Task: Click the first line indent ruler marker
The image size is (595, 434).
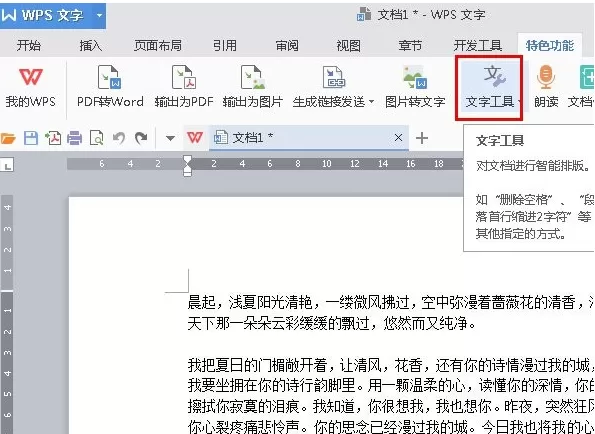Action: point(187,160)
